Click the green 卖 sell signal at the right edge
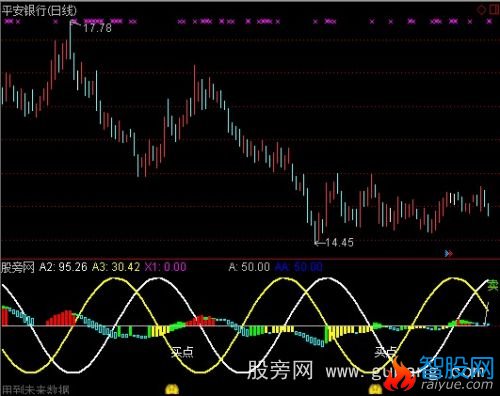This screenshot has height=396, width=500. (x=493, y=285)
